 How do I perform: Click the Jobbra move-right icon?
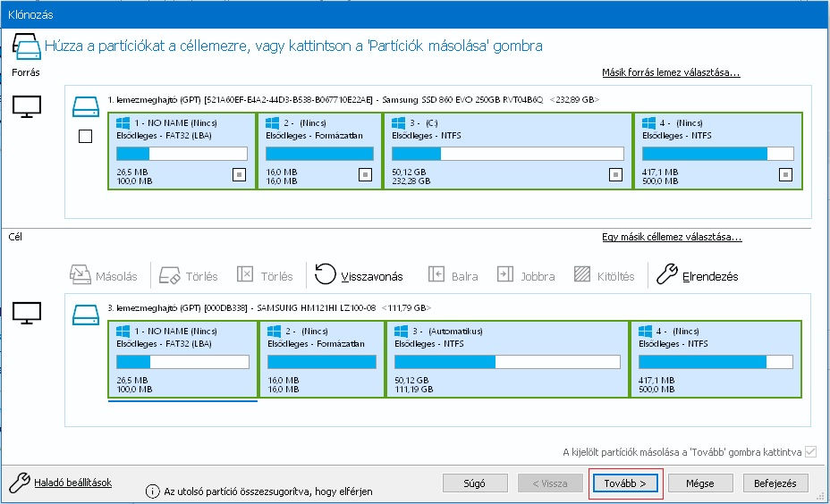505,276
